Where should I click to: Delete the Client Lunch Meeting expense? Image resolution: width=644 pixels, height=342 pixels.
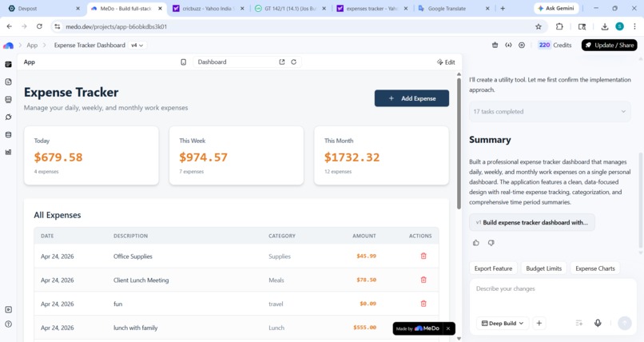click(423, 280)
